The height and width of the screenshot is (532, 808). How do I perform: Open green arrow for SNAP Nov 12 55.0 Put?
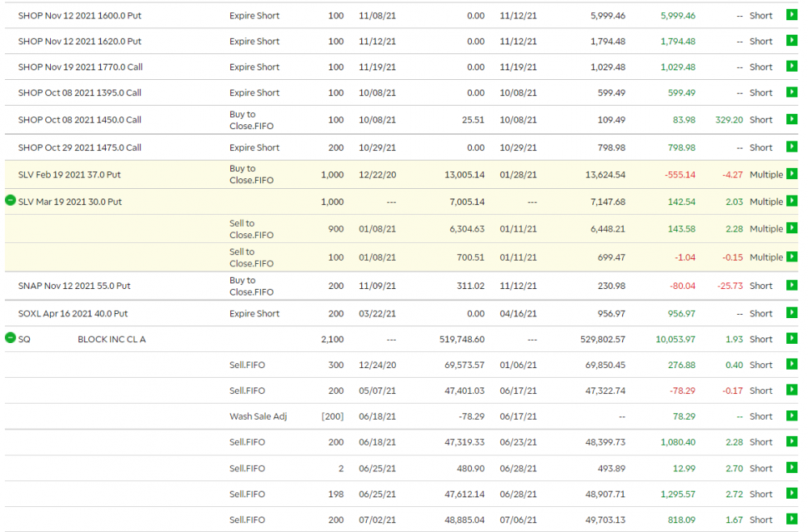click(791, 286)
